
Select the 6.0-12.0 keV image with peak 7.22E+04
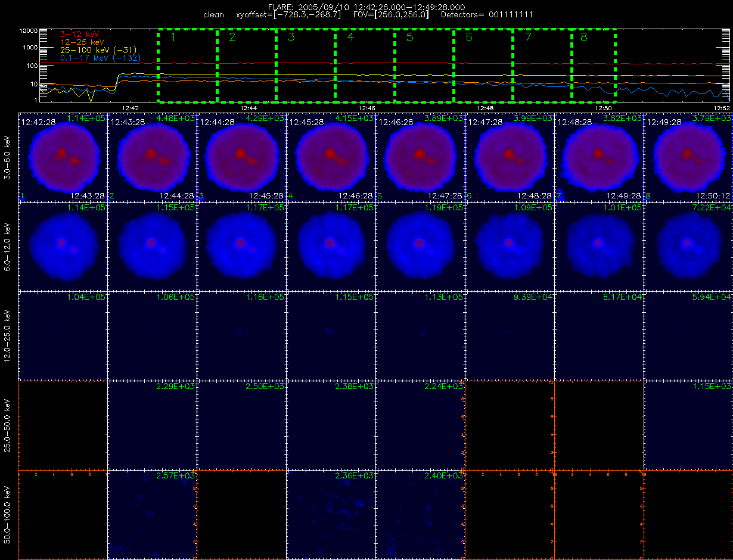coord(688,247)
